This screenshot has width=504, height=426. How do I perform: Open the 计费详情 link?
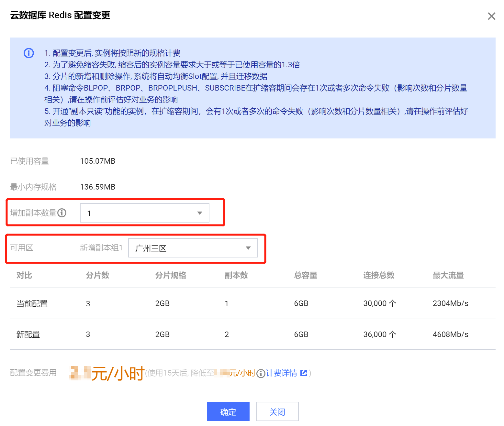pos(281,373)
